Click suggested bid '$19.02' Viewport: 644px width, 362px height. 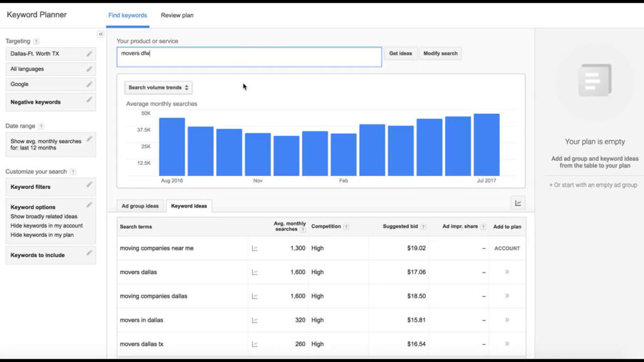tap(416, 248)
